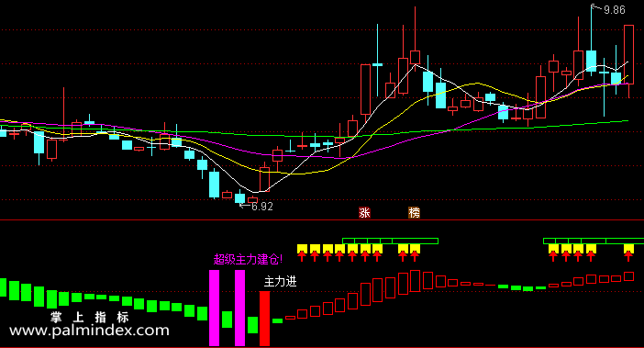Screen dimensions: 644x348
Task: Click the cyan candlestick marked with 6.92 low
Action: 239,197
